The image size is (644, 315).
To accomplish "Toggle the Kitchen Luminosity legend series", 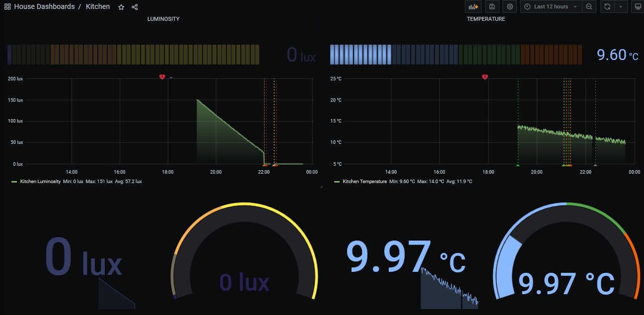I will 40,182.
